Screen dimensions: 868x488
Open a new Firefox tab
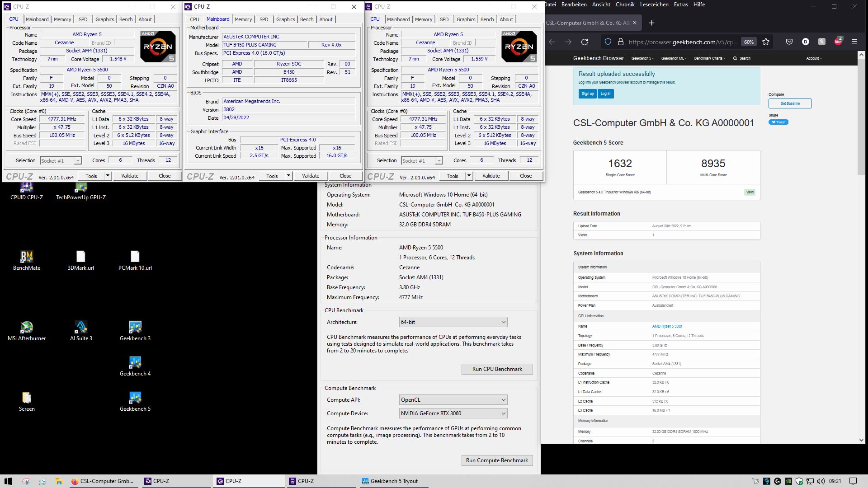click(651, 23)
